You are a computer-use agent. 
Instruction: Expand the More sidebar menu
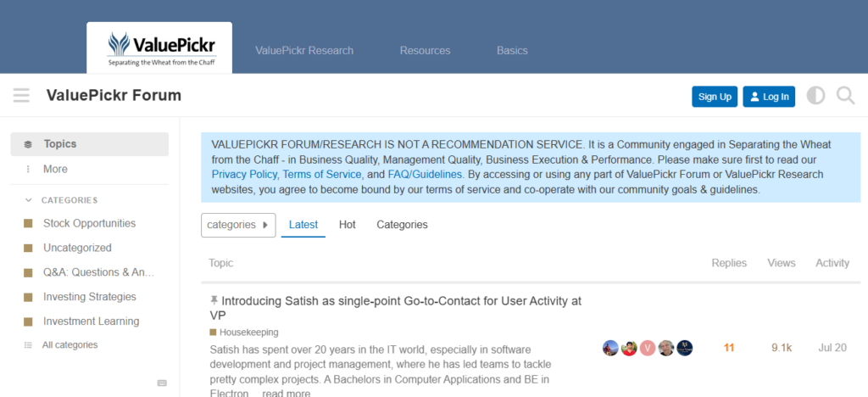click(x=55, y=169)
